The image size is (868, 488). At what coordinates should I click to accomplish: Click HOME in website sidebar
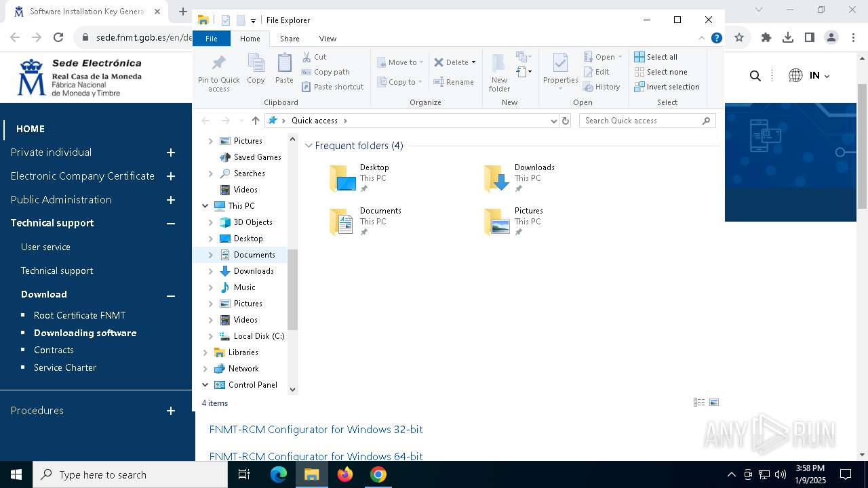pos(31,129)
